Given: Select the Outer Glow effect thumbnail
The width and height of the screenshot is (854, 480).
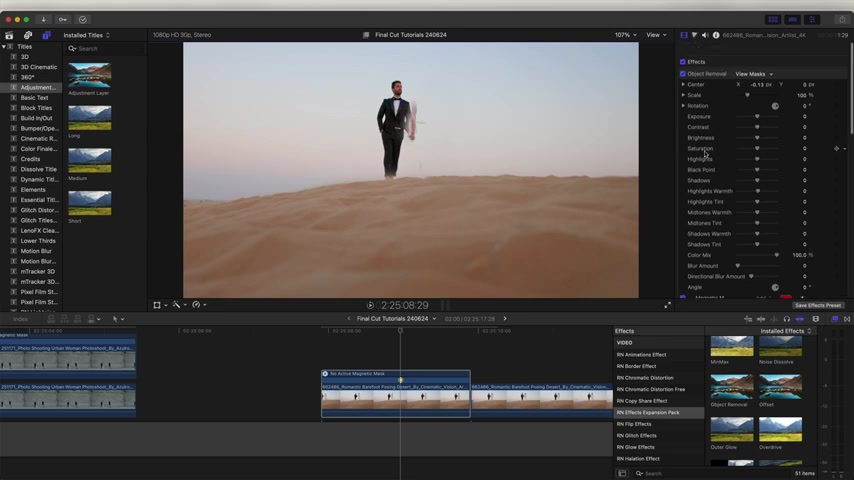Looking at the screenshot, I should pyautogui.click(x=731, y=430).
